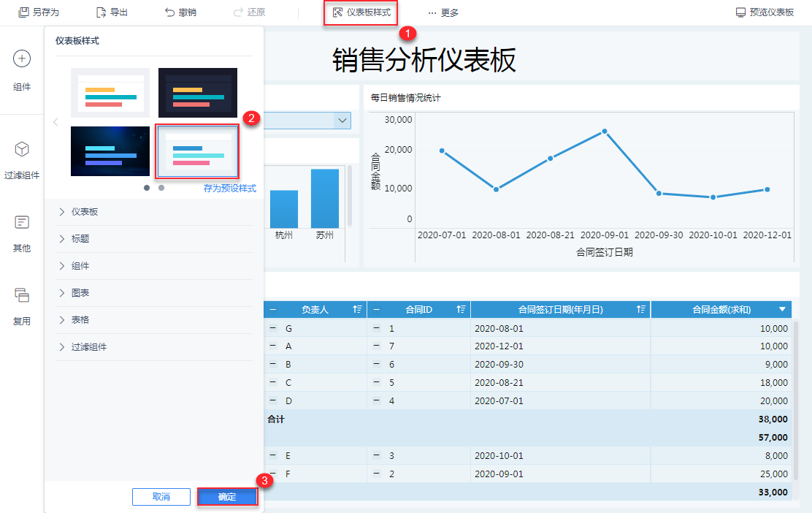Collapse row C minus toggle
812x513 pixels.
273,382
